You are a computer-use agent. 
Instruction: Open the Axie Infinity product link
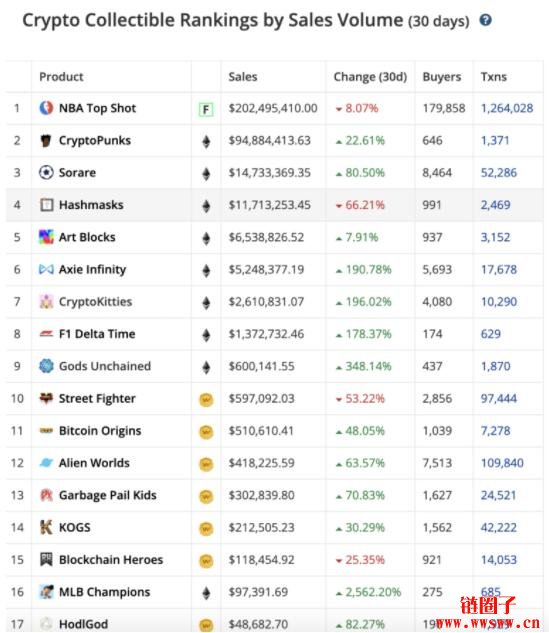pyautogui.click(x=92, y=270)
